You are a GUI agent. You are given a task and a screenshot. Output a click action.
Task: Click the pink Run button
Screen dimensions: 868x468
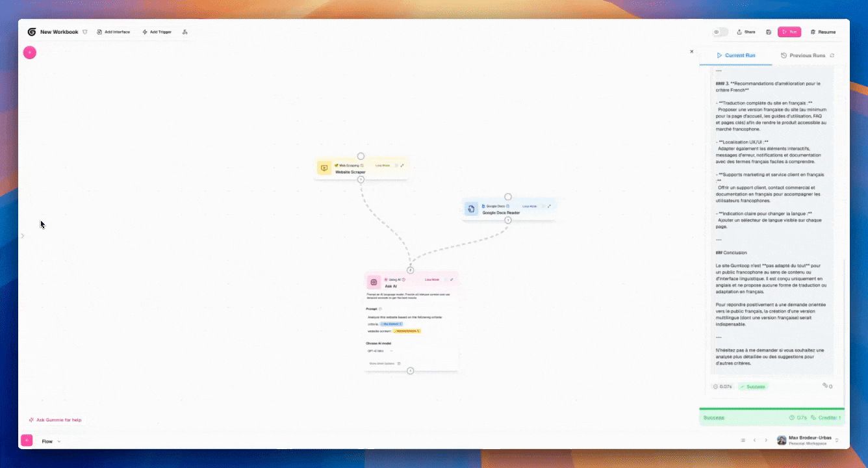[x=789, y=32]
